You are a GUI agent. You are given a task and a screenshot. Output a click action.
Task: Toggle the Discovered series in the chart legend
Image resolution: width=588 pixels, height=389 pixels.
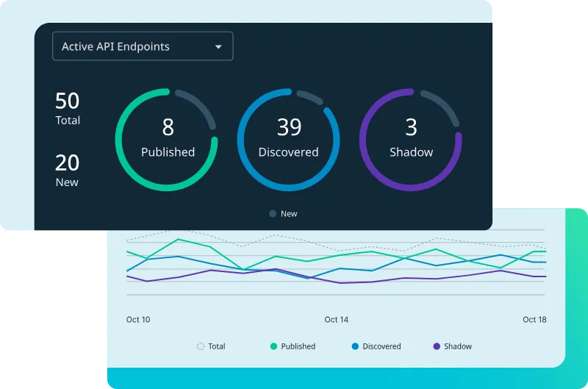click(376, 346)
